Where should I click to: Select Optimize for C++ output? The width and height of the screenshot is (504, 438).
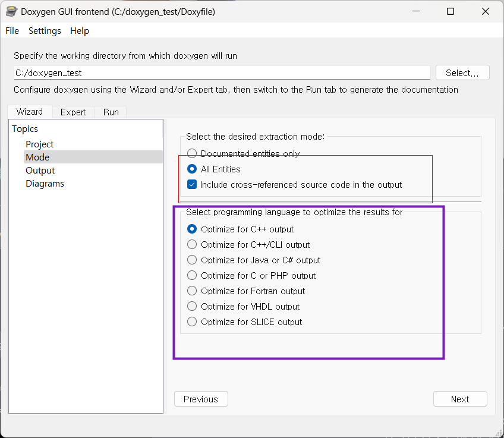tap(192, 229)
